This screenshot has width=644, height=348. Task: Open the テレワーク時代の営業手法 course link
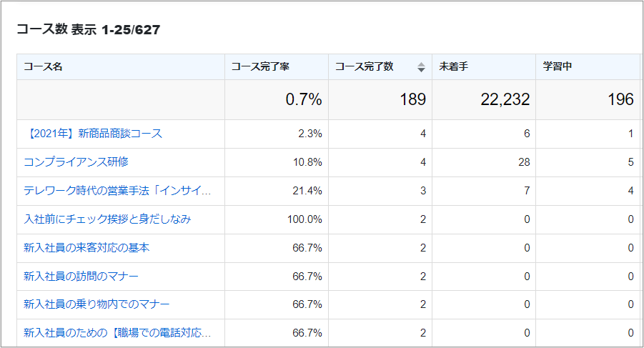117,190
